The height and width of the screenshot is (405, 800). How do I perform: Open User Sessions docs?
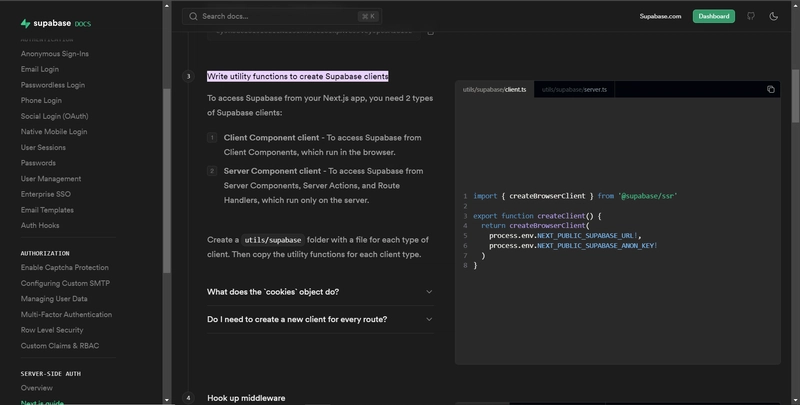click(x=43, y=147)
